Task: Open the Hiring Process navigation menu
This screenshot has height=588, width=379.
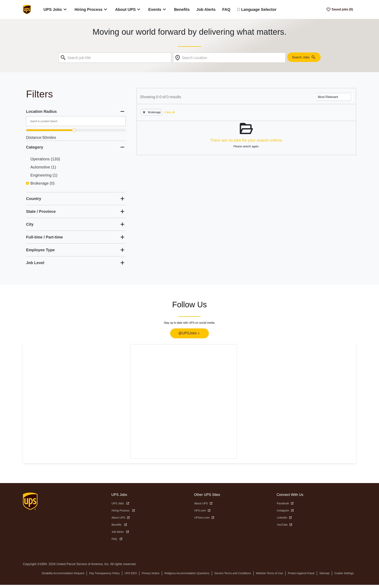Action: tap(91, 9)
